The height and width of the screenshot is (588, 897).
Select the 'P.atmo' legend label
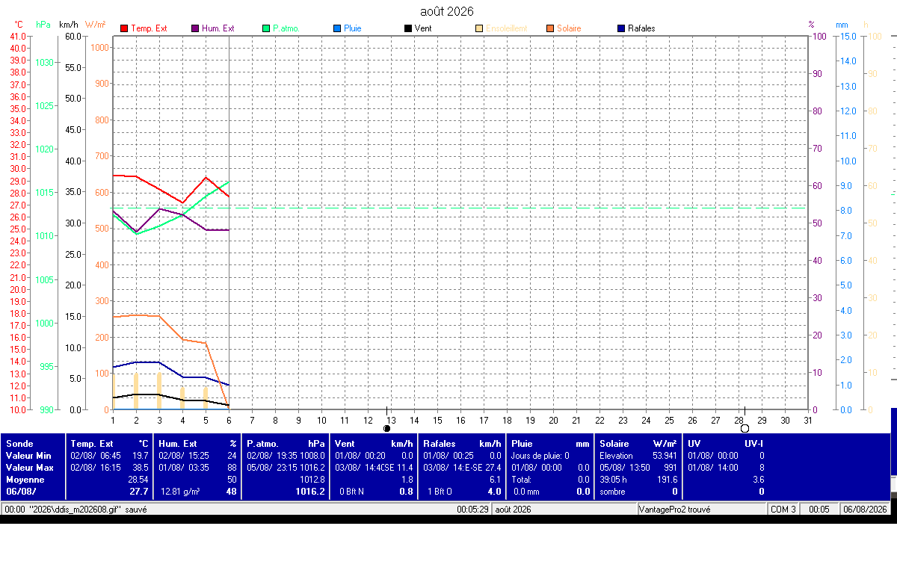coord(286,28)
